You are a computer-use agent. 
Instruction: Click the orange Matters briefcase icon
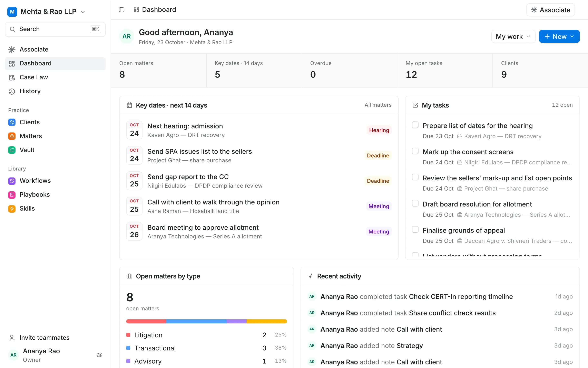point(12,136)
